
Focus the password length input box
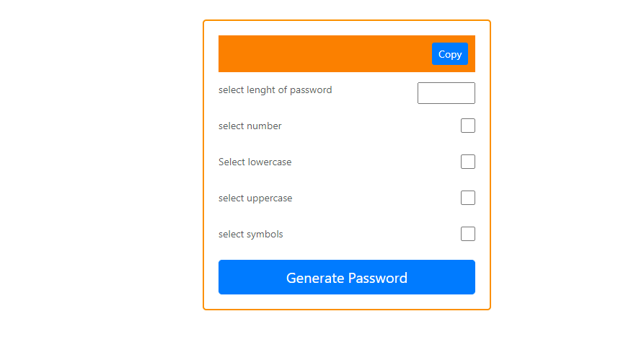[x=446, y=93]
